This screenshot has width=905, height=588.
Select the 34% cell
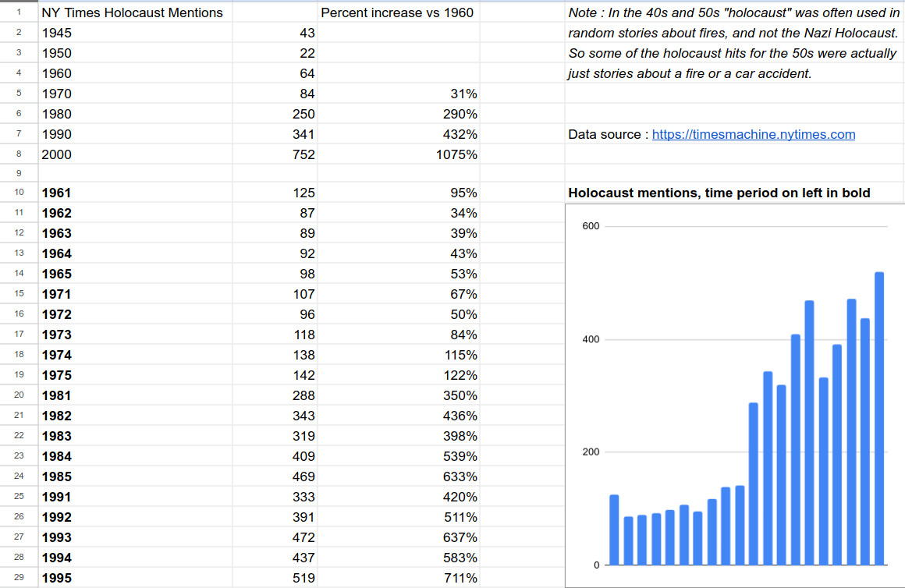pos(399,212)
